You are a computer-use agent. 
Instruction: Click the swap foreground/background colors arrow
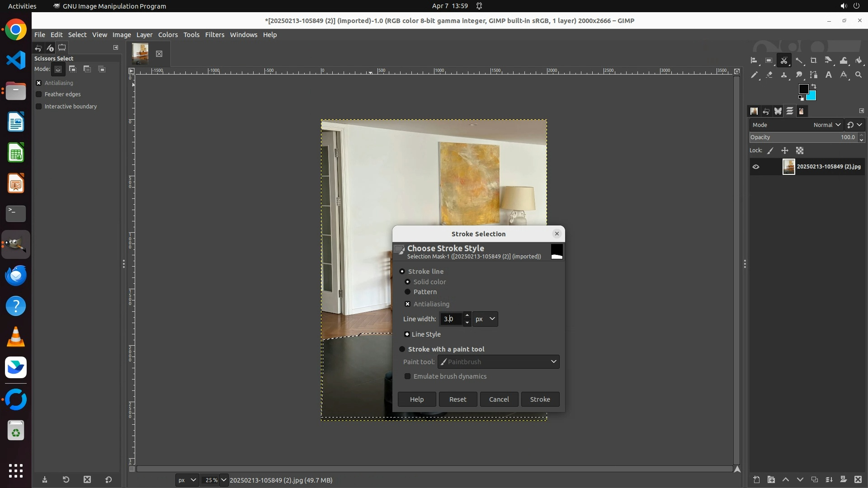[x=814, y=86]
